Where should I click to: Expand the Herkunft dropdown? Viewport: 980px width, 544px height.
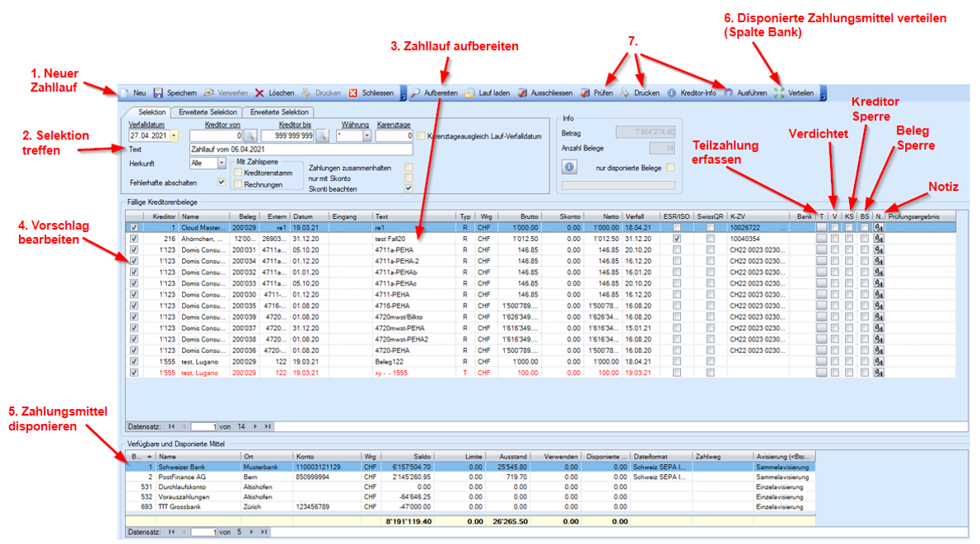(221, 163)
